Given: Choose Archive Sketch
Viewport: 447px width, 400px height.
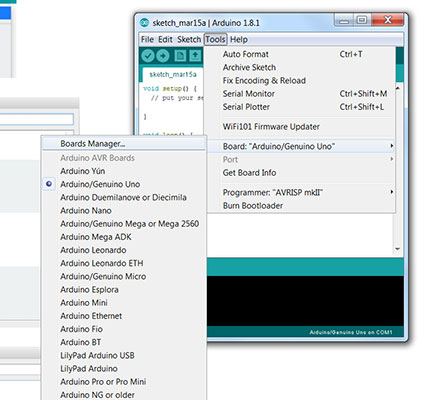Looking at the screenshot, I should (301, 67).
